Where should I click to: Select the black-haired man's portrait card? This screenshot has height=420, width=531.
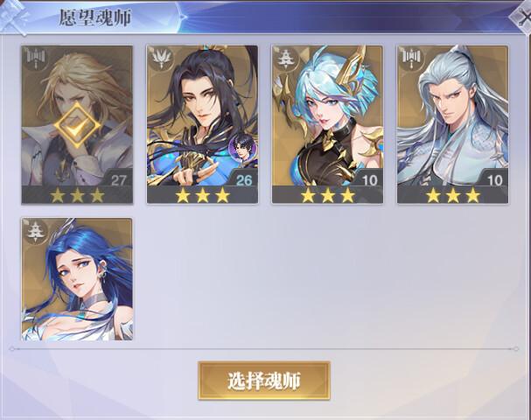click(x=202, y=124)
